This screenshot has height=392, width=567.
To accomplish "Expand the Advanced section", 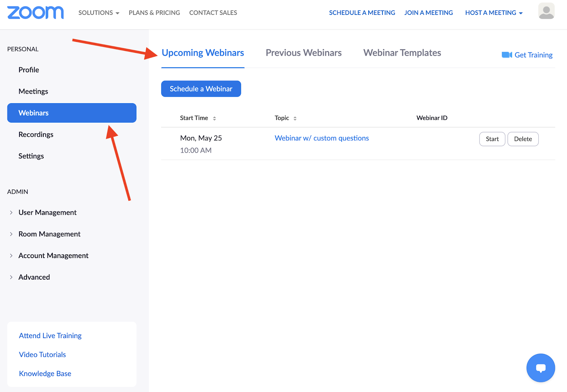I will 11,277.
